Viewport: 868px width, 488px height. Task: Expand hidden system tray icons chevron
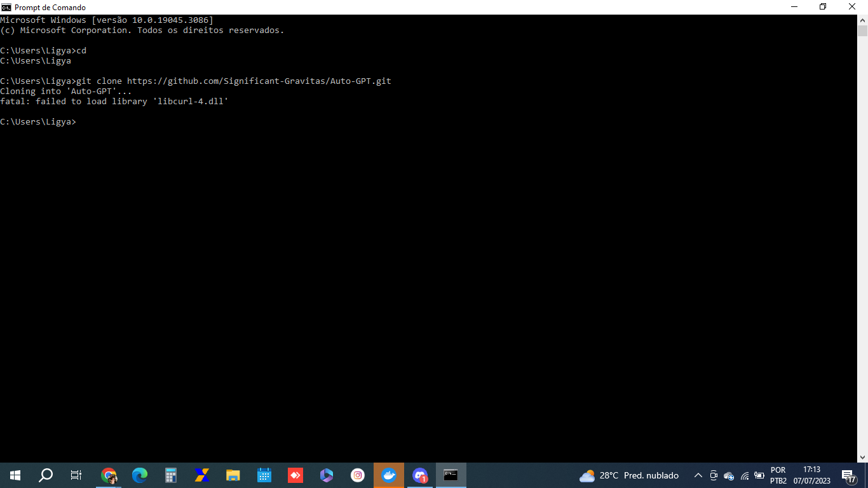tap(698, 475)
